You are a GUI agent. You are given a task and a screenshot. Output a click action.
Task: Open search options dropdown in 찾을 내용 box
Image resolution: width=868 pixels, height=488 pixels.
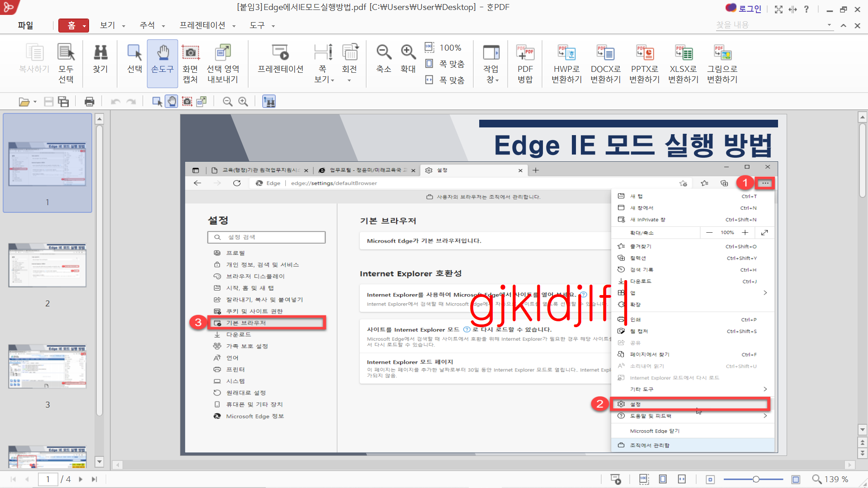tap(829, 25)
